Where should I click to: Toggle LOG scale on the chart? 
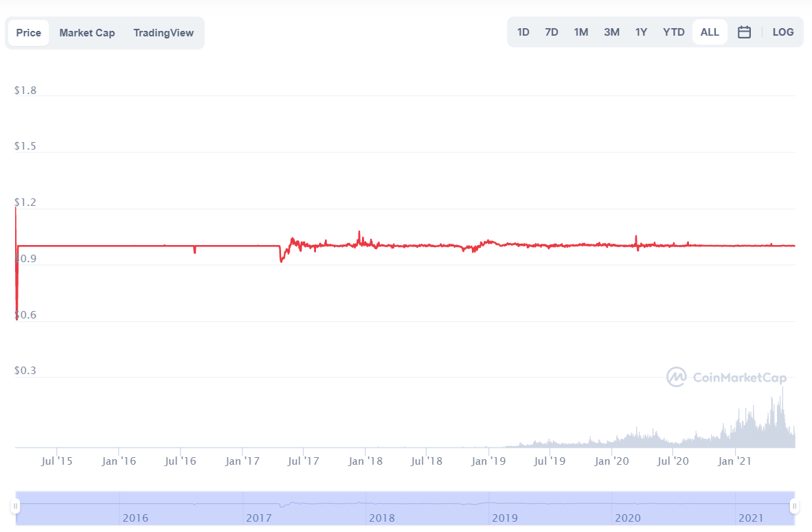[x=783, y=32]
